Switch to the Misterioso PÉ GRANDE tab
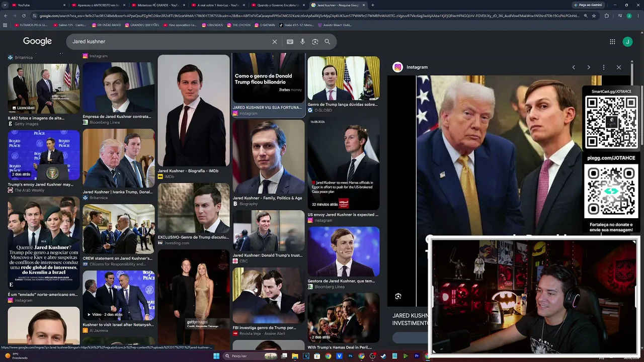Viewport: 644px width, 362px height. coord(158,5)
